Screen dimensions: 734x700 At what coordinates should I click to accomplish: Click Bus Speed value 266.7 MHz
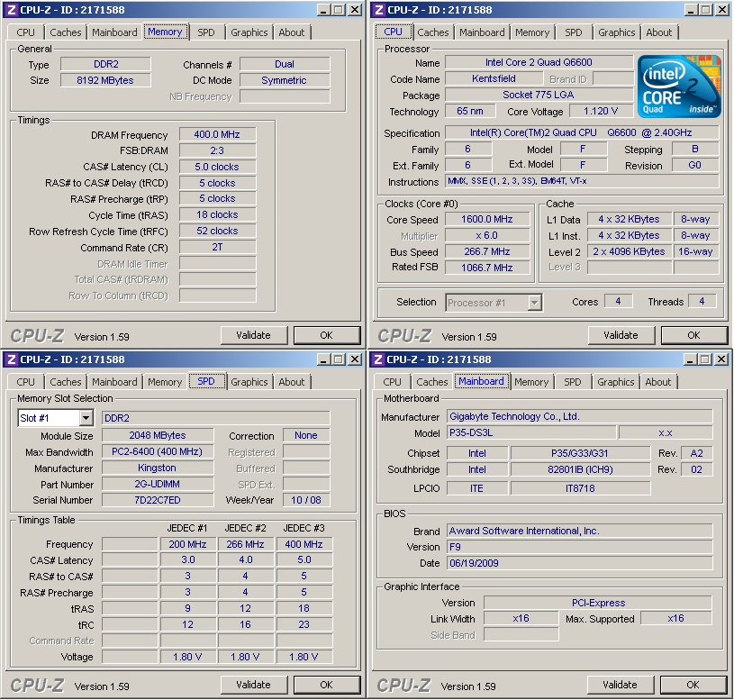point(487,252)
